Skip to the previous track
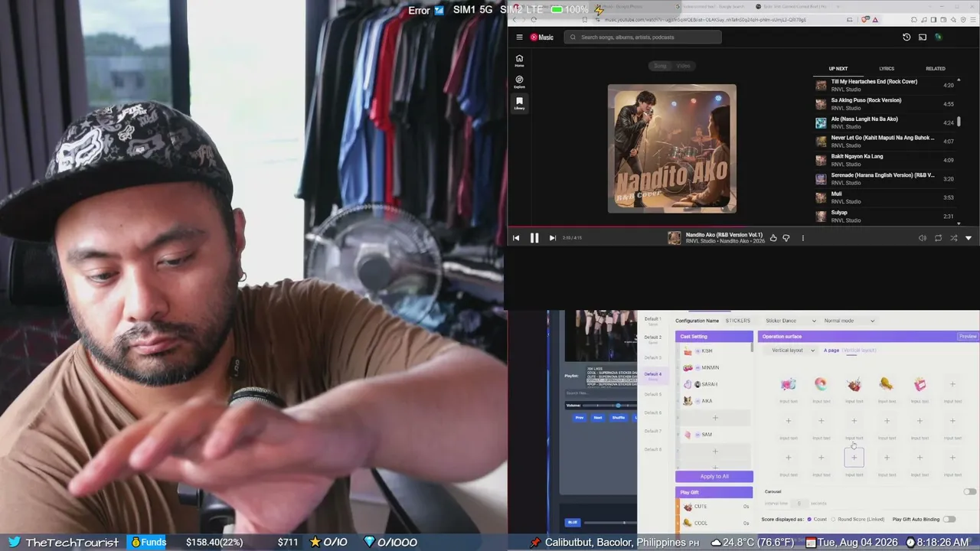980x551 pixels. click(x=516, y=238)
